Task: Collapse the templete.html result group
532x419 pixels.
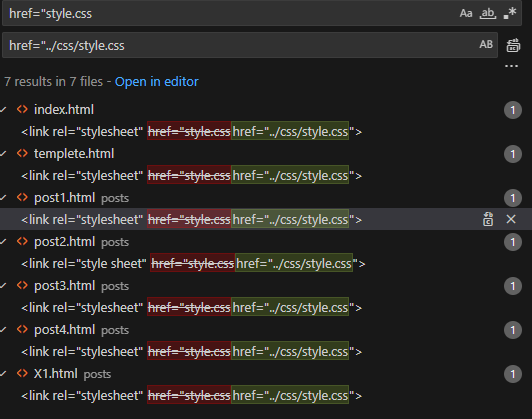Action: click(x=3, y=154)
